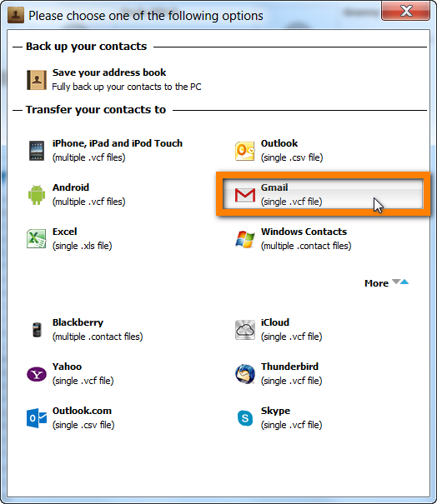The image size is (437, 504).
Task: Select Windows Contacts transfer option
Action: coord(294,239)
